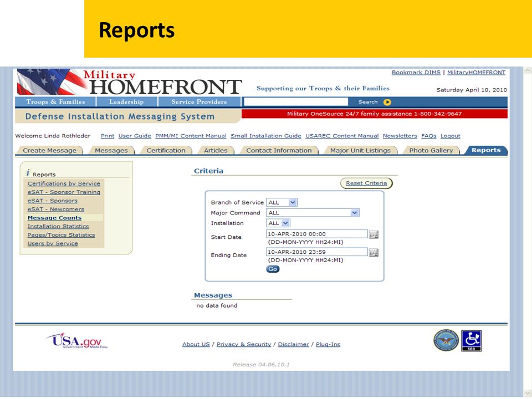Open Message Counts report
The image size is (532, 399).
(54, 218)
